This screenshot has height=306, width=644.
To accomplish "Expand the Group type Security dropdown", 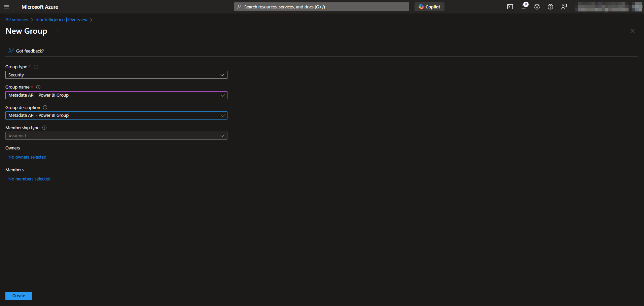I will pyautogui.click(x=116, y=75).
